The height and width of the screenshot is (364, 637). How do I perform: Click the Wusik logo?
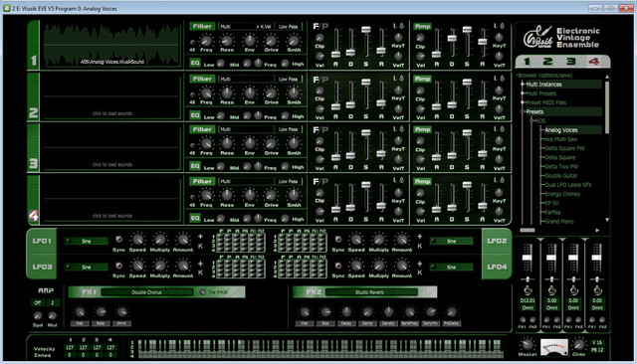pos(538,38)
